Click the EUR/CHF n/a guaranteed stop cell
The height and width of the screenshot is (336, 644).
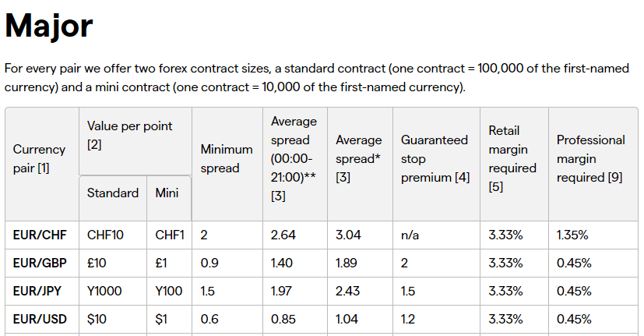coord(410,235)
